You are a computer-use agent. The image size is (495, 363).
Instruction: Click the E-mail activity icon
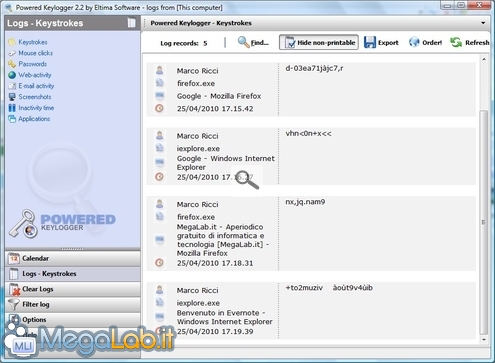tap(12, 86)
